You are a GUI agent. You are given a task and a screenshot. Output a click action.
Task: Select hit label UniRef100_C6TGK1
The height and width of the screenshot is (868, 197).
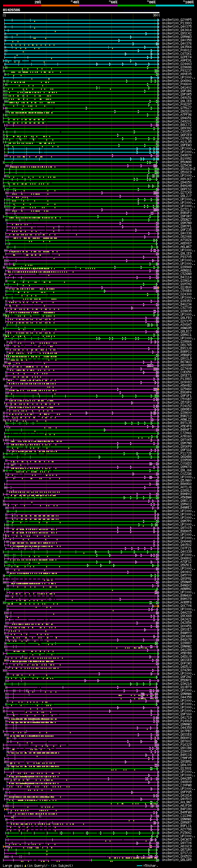[x=177, y=54]
